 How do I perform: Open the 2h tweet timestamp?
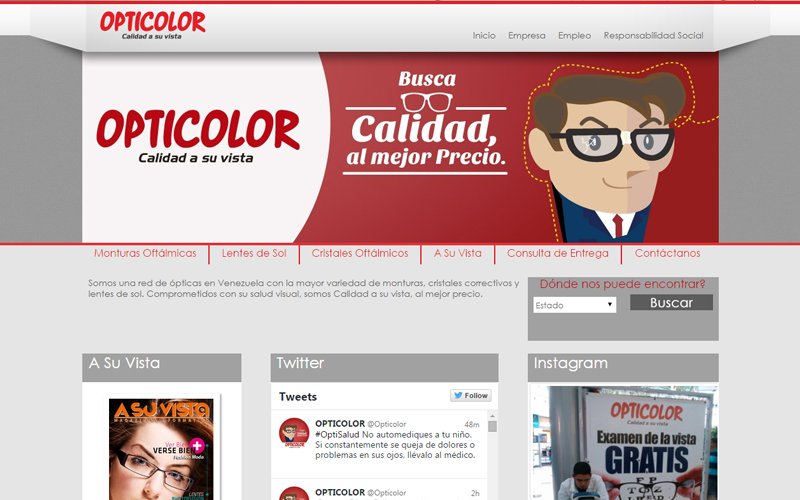pos(475,493)
